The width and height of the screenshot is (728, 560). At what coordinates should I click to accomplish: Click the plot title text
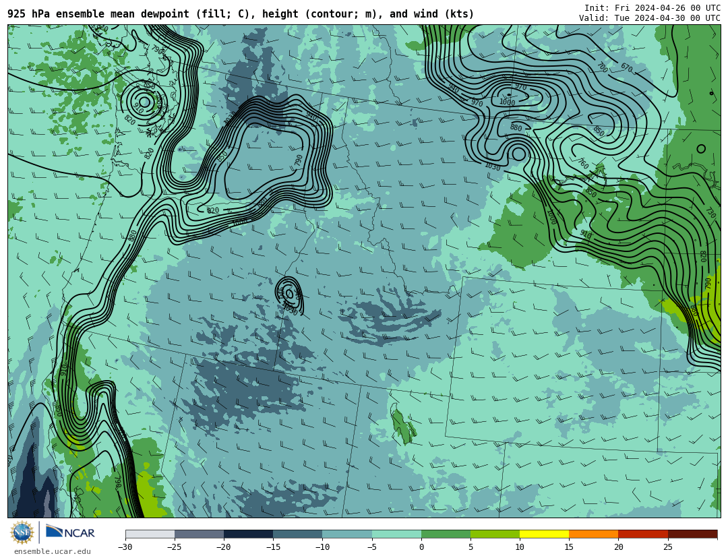(241, 14)
